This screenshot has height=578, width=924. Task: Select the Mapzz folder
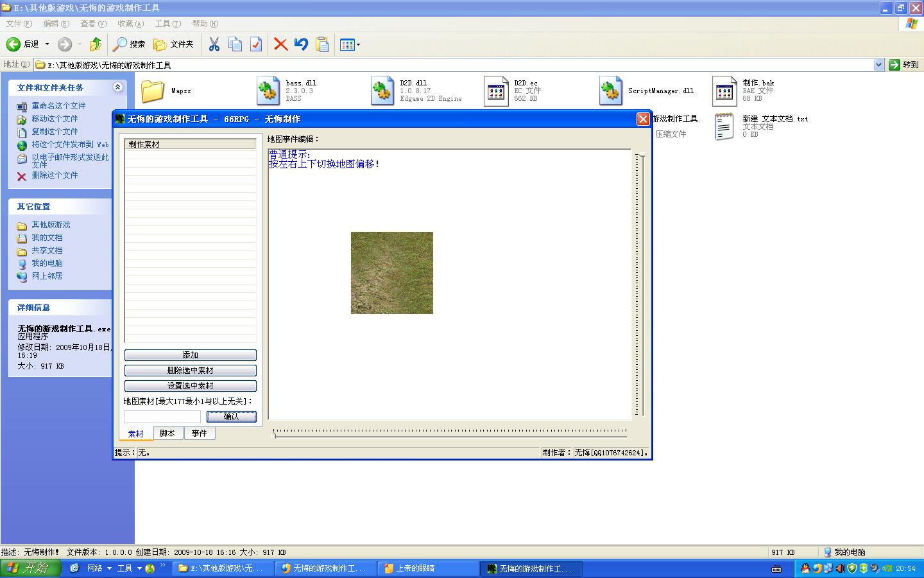[166, 91]
